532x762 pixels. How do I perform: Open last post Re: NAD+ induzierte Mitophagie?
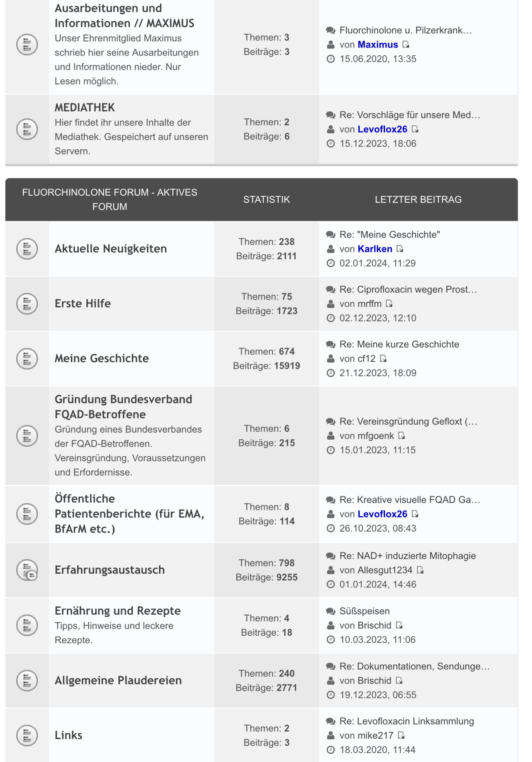pyautogui.click(x=407, y=556)
